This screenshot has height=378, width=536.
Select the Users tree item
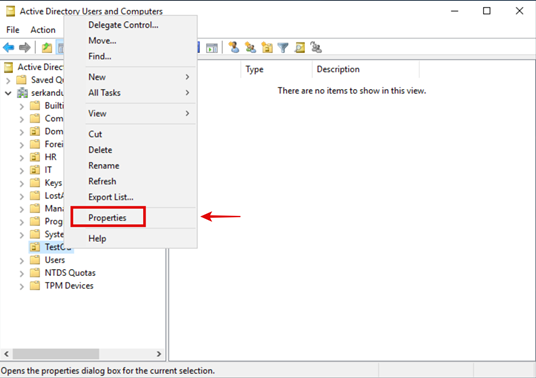tap(55, 260)
